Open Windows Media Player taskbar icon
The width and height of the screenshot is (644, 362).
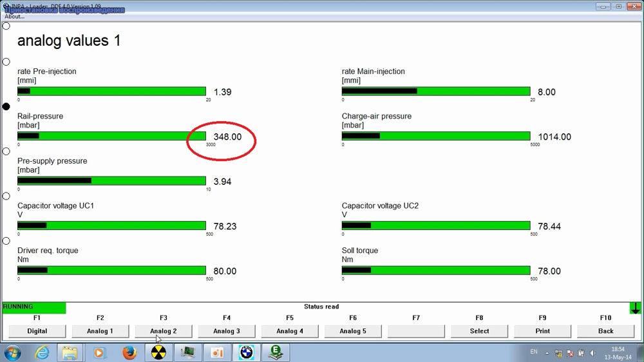[x=100, y=352]
